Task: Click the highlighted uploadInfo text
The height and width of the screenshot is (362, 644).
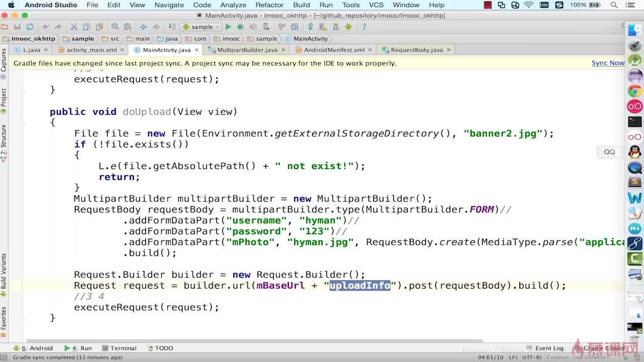Action: [x=360, y=286]
